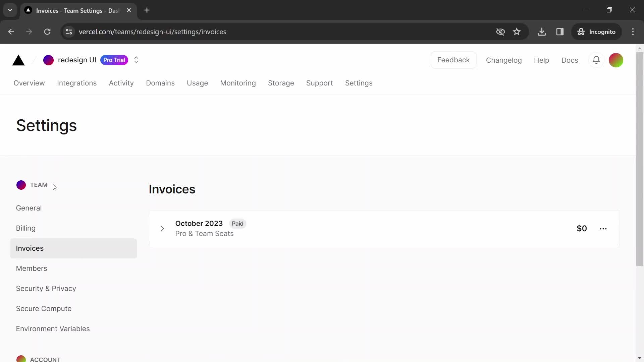
Task: Click the download icon in toolbar
Action: tap(541, 32)
